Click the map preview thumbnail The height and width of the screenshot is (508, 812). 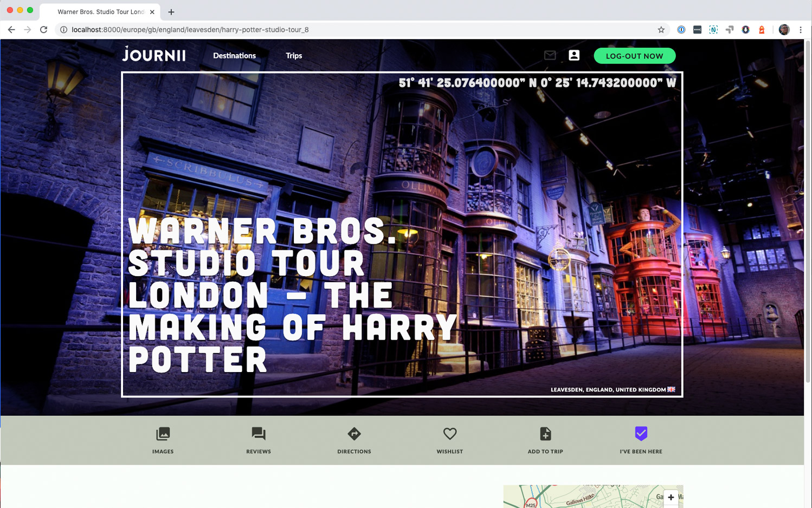tap(593, 497)
